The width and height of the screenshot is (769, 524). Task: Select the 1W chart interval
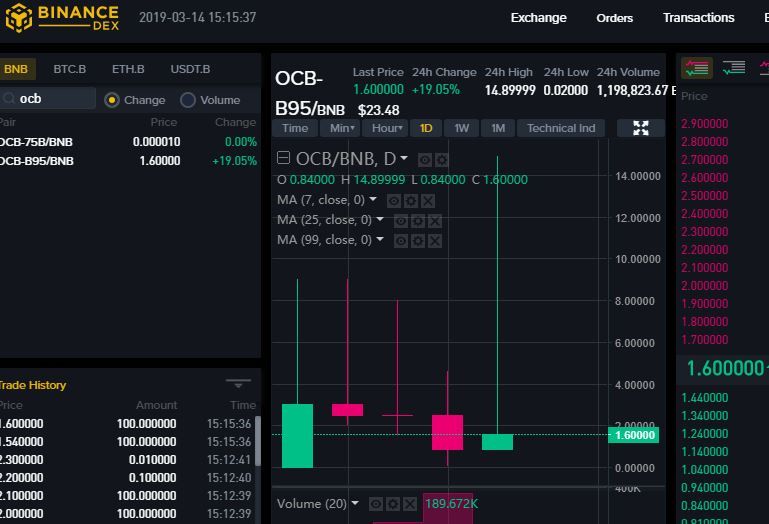(x=461, y=128)
